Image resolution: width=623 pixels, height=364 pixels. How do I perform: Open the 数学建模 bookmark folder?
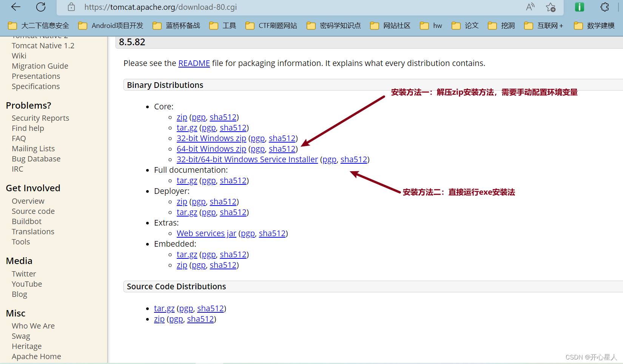(x=594, y=26)
